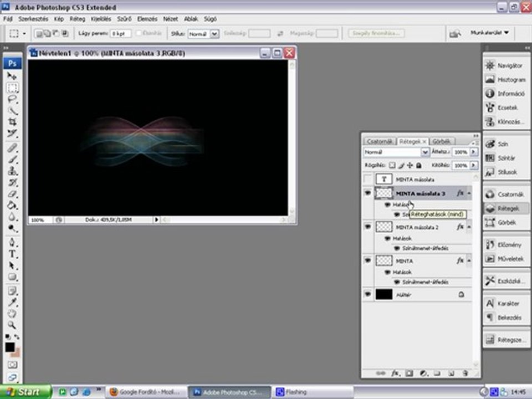
Task: Click the swap foreground/background colors icon
Action: coord(17,337)
